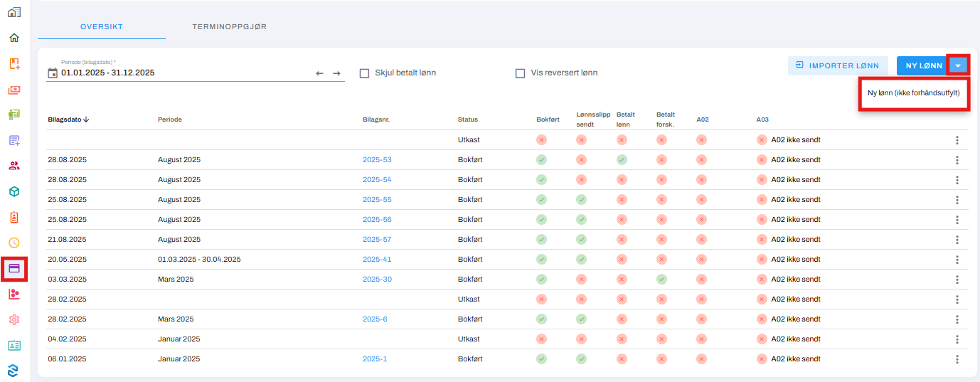The height and width of the screenshot is (382, 980).
Task: Click green Betalt forsk. check for 2025-30
Action: click(661, 280)
